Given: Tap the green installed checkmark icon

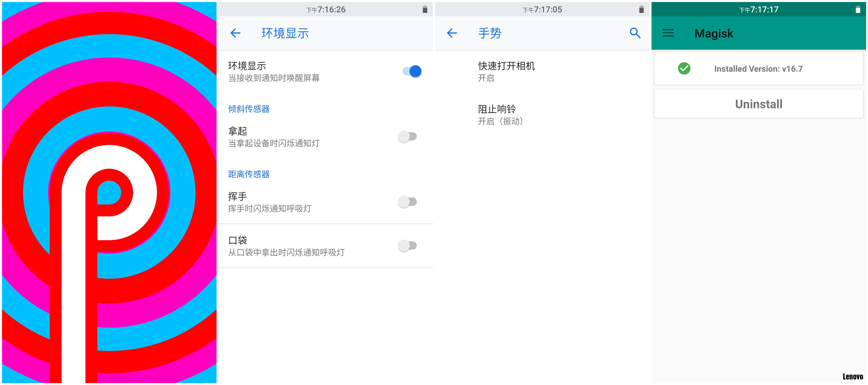Looking at the screenshot, I should pyautogui.click(x=684, y=68).
